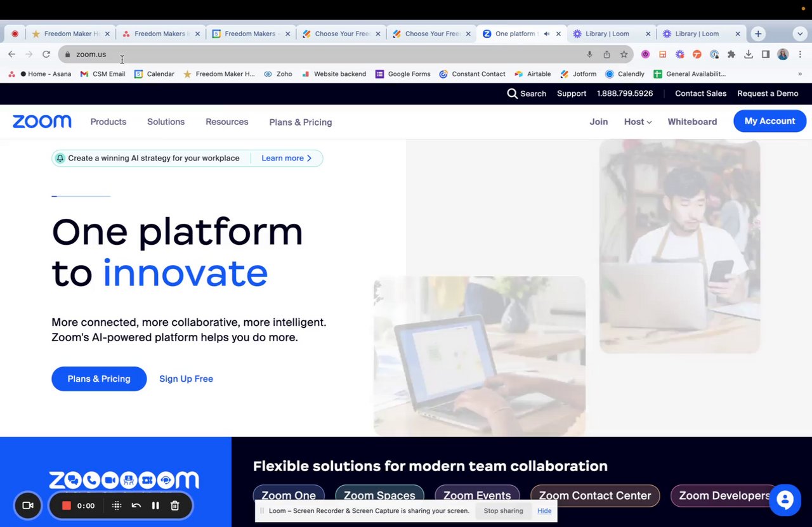This screenshot has height=527, width=812.
Task: Open Chrome three-dot menu
Action: (801, 55)
